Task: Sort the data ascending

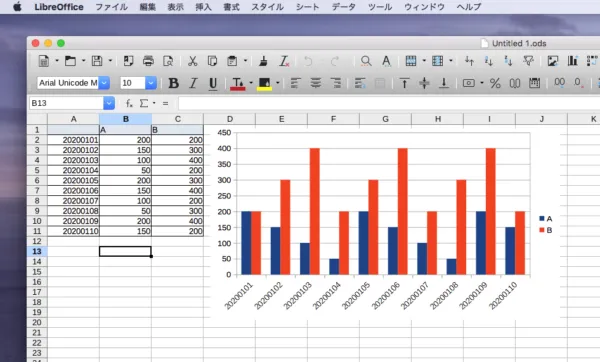Action: click(x=489, y=61)
